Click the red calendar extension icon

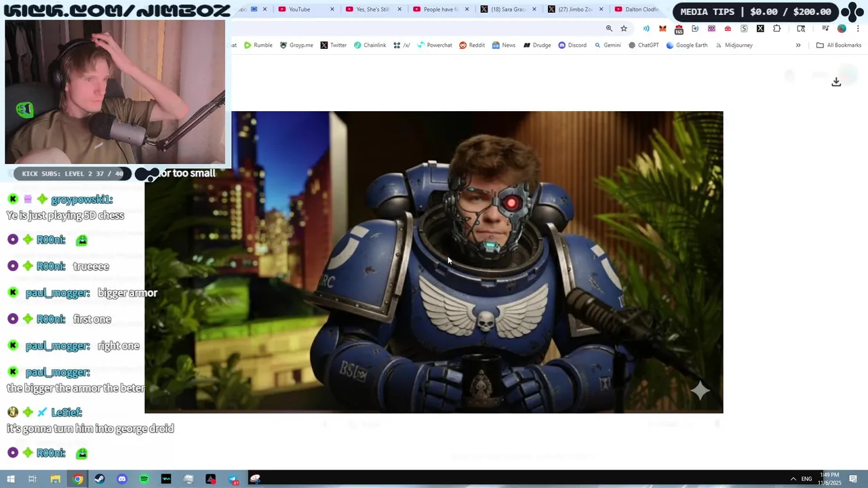click(679, 28)
